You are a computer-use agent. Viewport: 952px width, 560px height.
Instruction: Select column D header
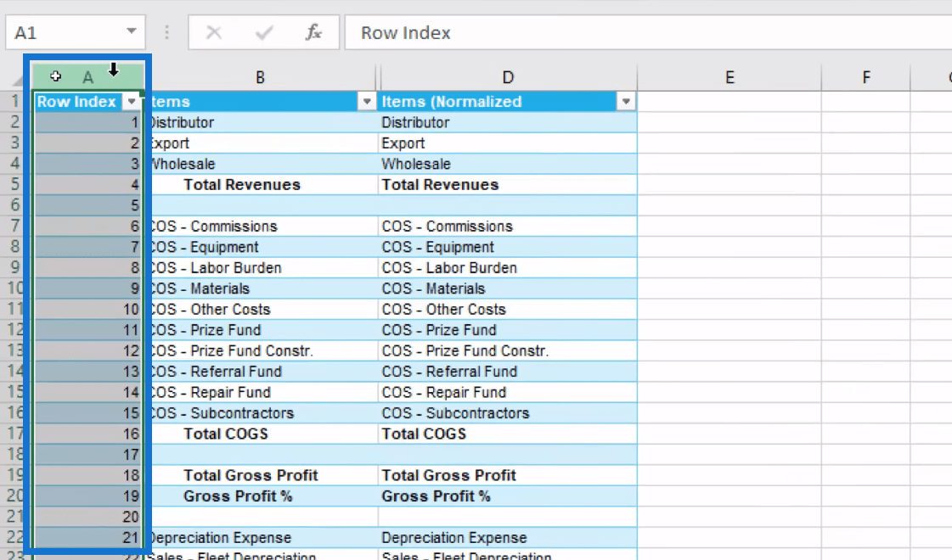pyautogui.click(x=508, y=77)
